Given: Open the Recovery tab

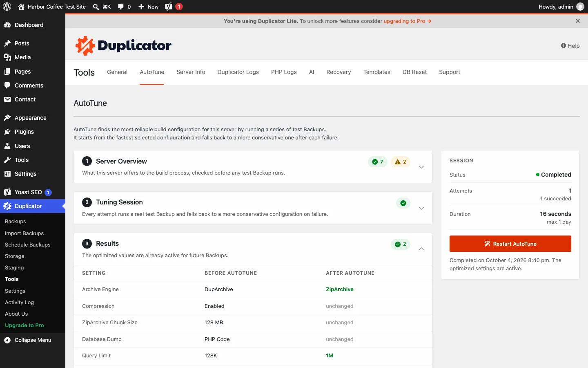Looking at the screenshot, I should pyautogui.click(x=339, y=72).
